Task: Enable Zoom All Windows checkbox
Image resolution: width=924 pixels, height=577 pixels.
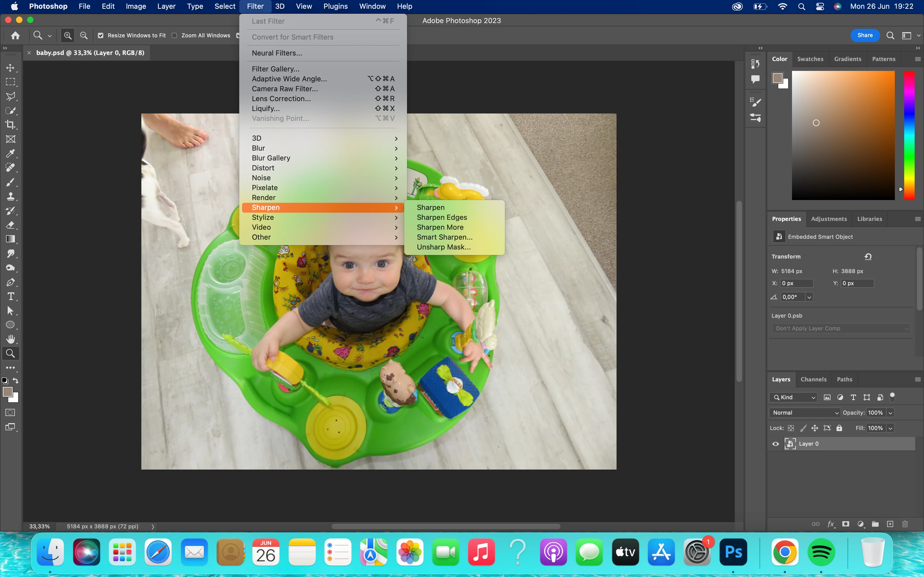Action: [175, 35]
